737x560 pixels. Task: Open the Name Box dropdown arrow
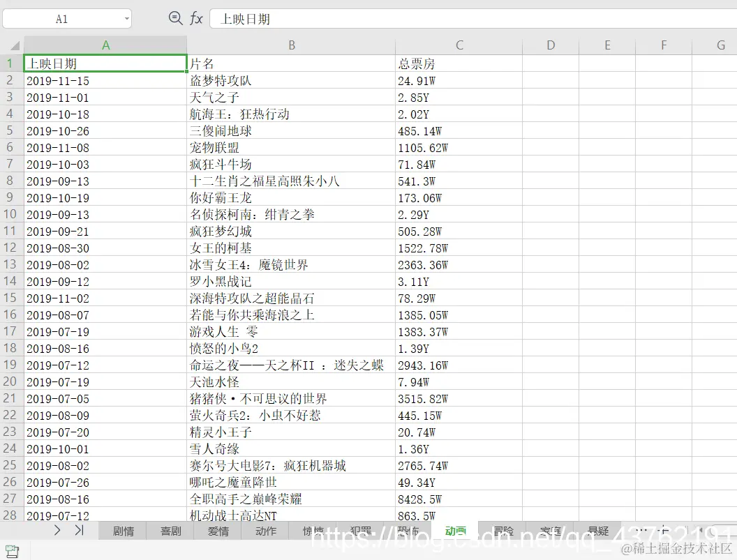click(x=126, y=20)
